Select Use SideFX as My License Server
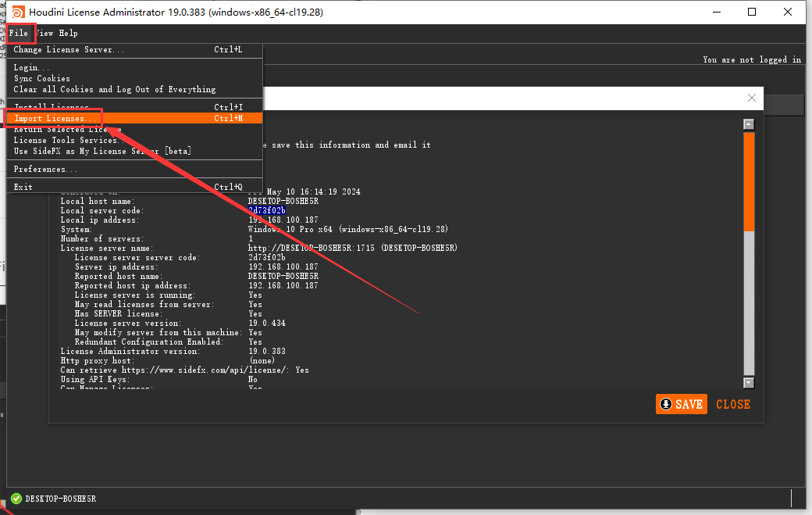Screen dimensions: 812x515 point(101,151)
